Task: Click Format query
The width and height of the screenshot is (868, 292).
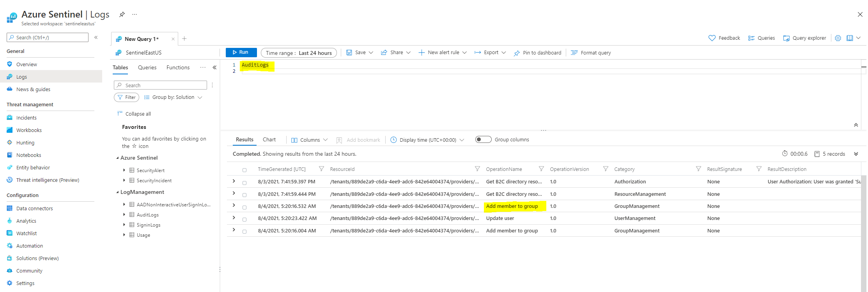Action: coord(591,53)
